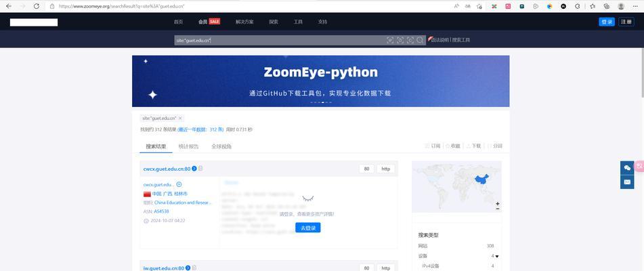
Task: Click the 分享 share action
Action: 495,146
